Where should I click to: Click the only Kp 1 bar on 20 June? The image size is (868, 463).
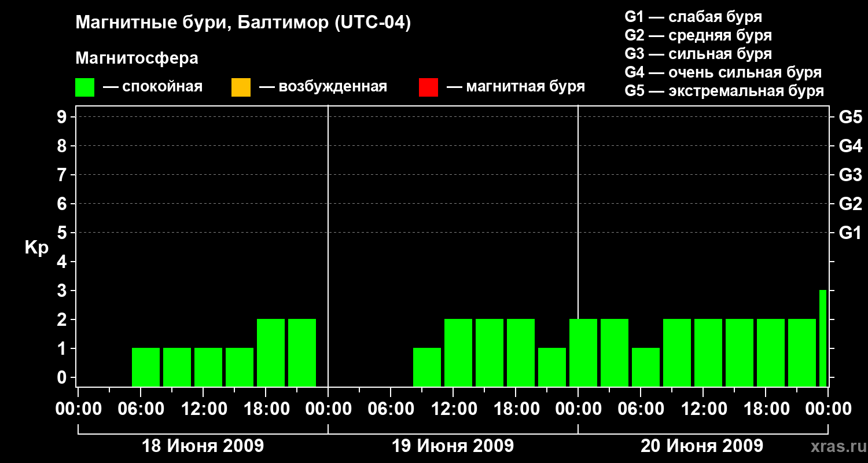pyautogui.click(x=646, y=367)
